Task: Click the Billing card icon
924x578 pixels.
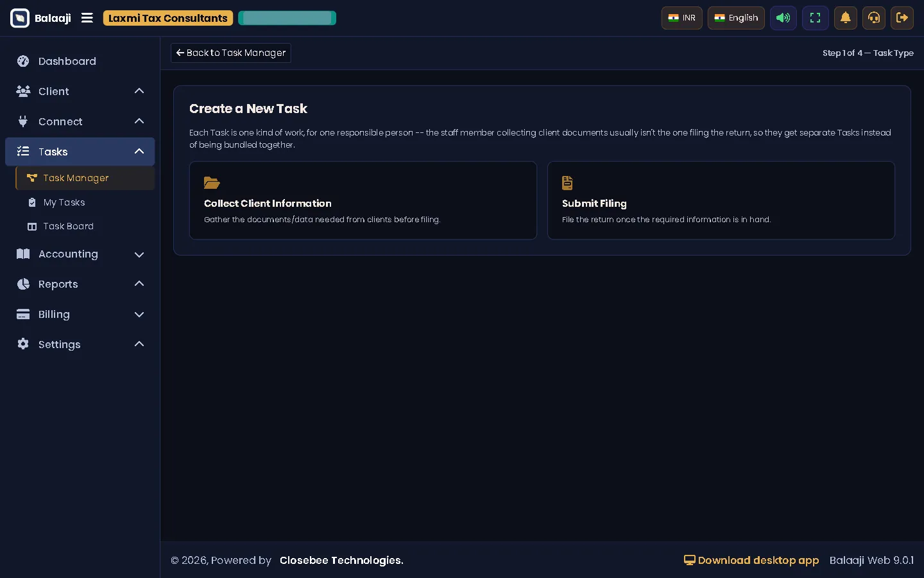Action: tap(23, 314)
